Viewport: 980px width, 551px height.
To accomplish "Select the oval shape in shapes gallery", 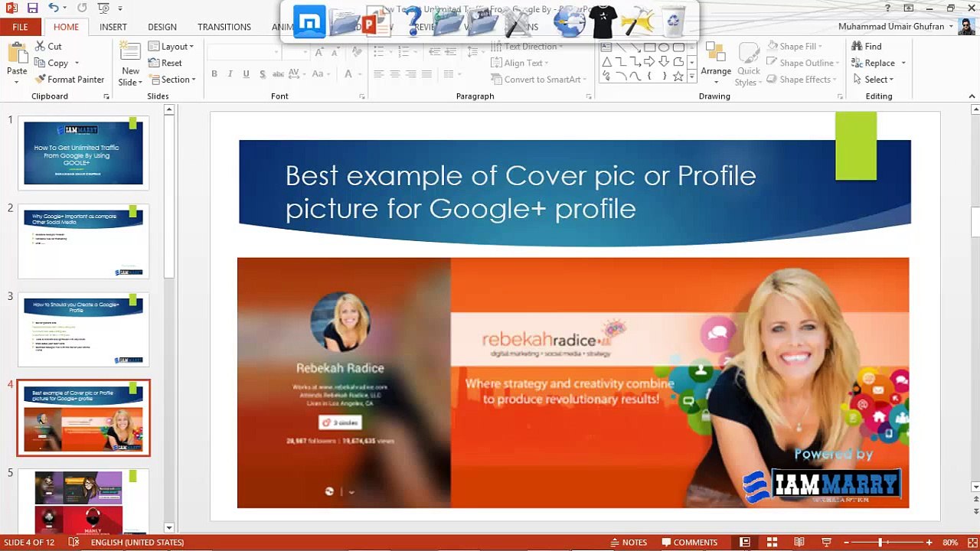I will [664, 47].
